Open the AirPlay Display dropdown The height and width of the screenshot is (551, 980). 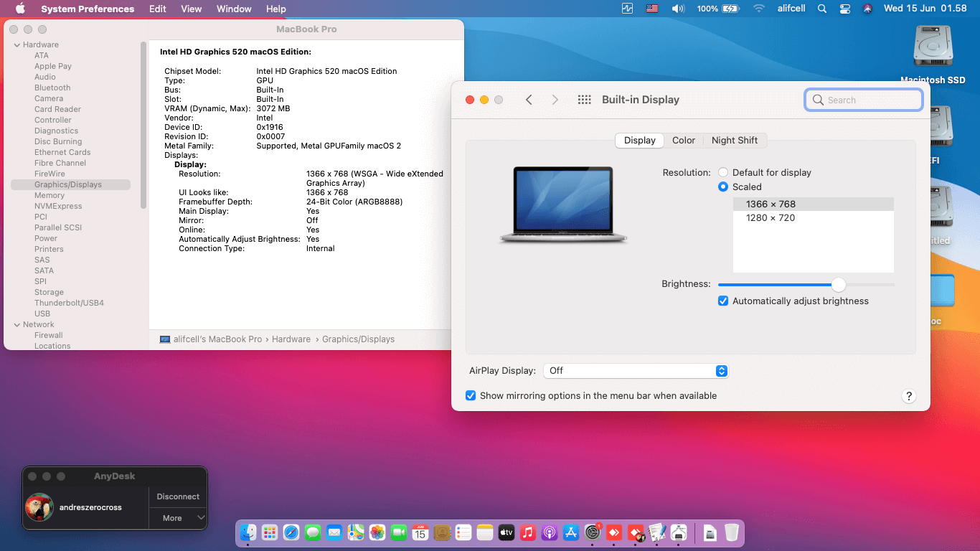point(636,370)
